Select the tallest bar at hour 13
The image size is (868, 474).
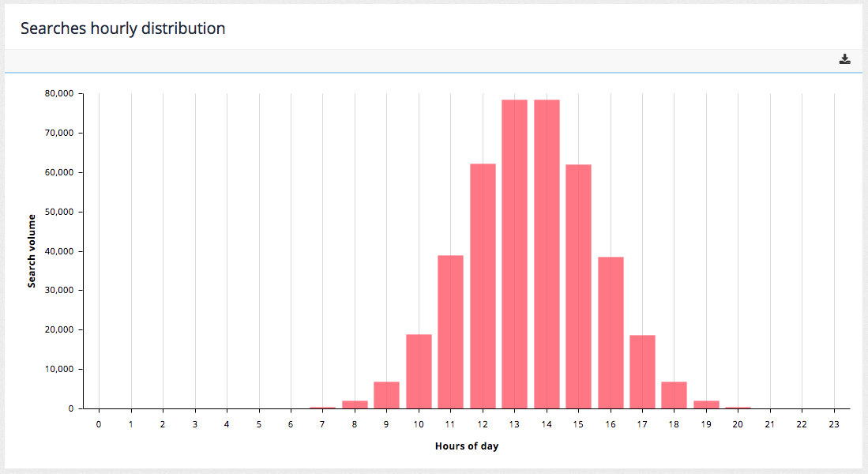click(515, 253)
